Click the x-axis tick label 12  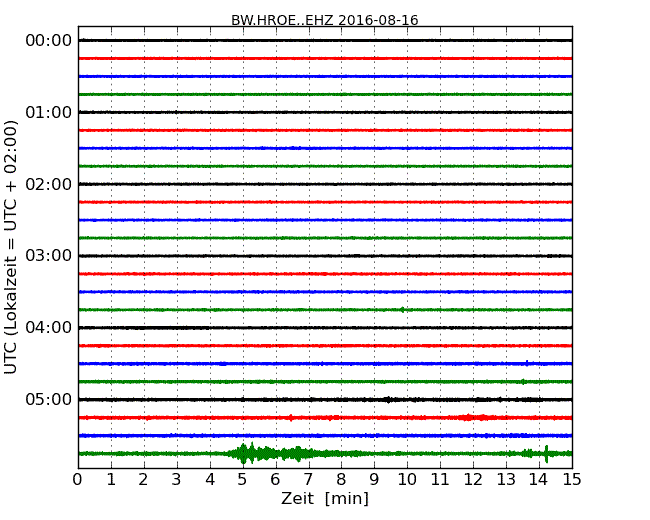473,480
